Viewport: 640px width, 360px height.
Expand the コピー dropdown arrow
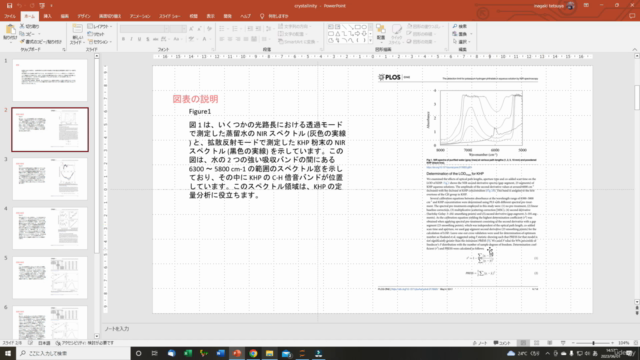coord(39,34)
